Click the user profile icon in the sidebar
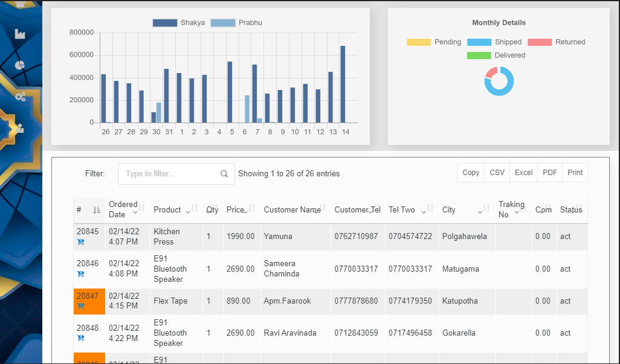Viewport: 620px width, 364px height. click(x=20, y=128)
